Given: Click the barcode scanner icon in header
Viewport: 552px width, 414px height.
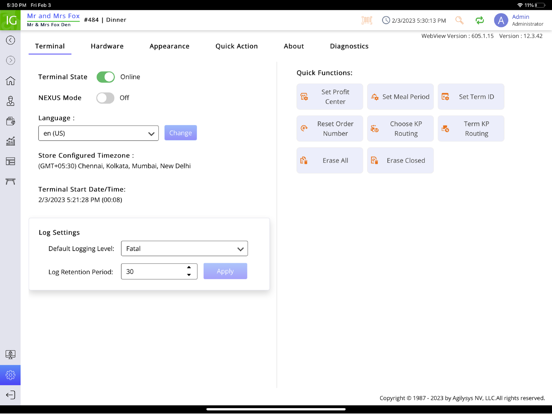Looking at the screenshot, I should pyautogui.click(x=366, y=20).
